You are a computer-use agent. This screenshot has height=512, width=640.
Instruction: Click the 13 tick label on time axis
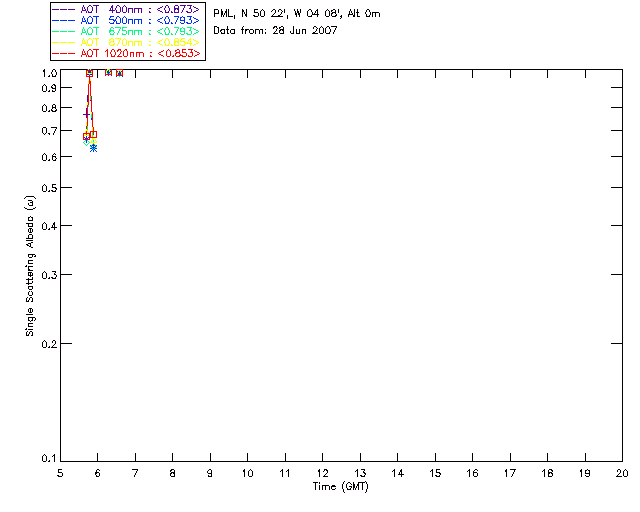[x=360, y=472]
